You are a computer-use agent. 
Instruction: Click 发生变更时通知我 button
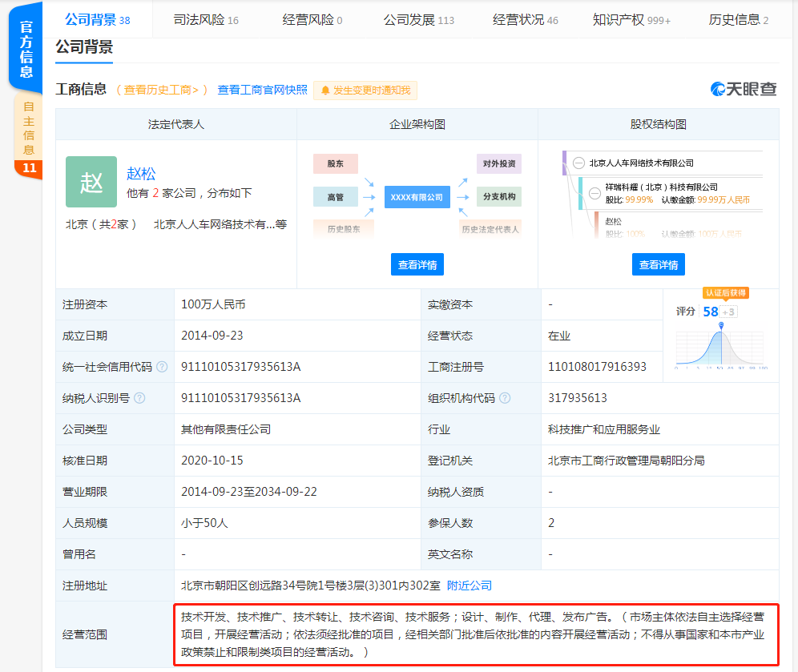tap(365, 91)
